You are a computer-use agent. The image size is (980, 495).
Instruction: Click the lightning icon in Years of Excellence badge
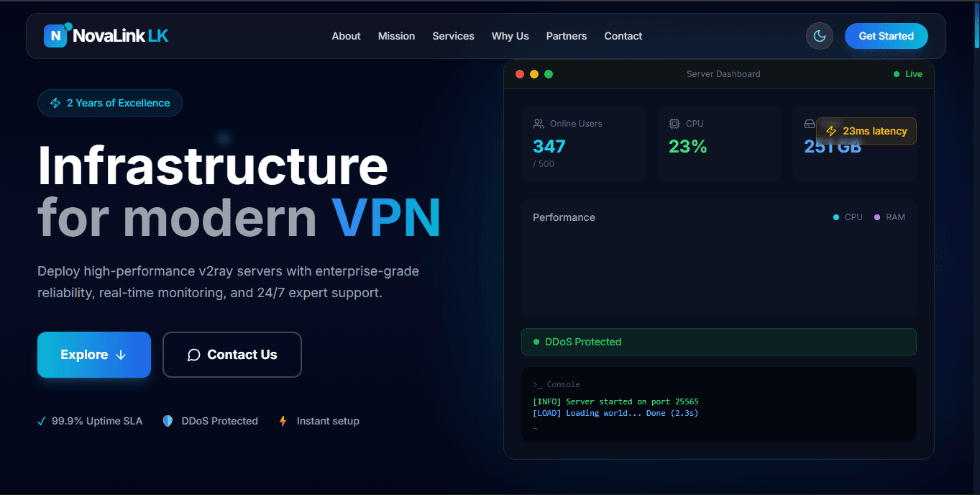click(55, 103)
